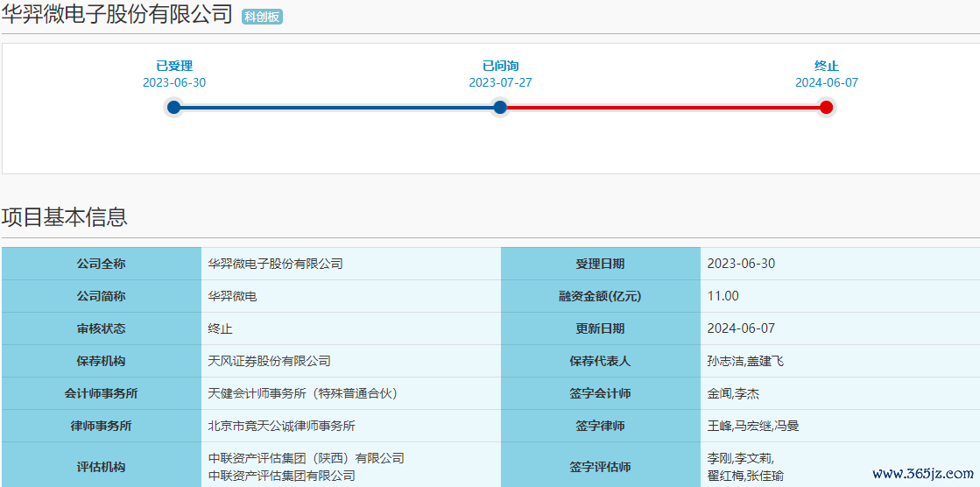
Task: Click the 会计师事务所 header cell
Action: [102, 394]
